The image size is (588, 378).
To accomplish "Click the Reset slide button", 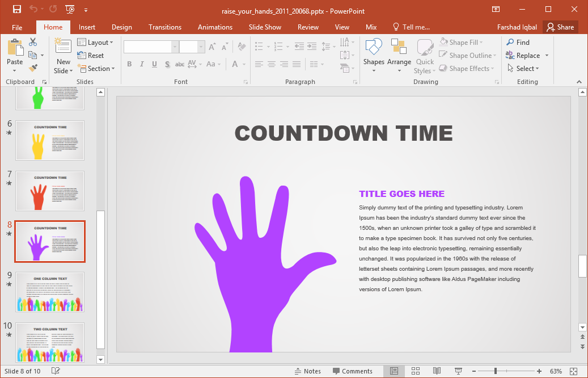I will [91, 56].
